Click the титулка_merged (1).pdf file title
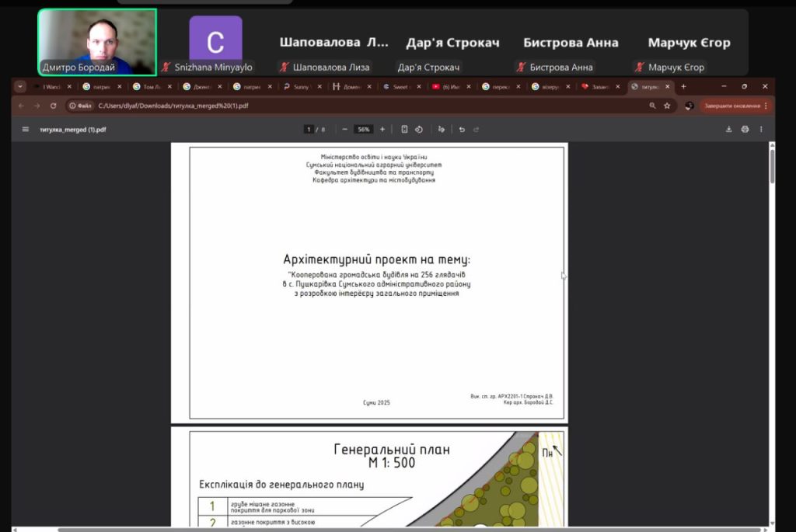 [x=73, y=130]
